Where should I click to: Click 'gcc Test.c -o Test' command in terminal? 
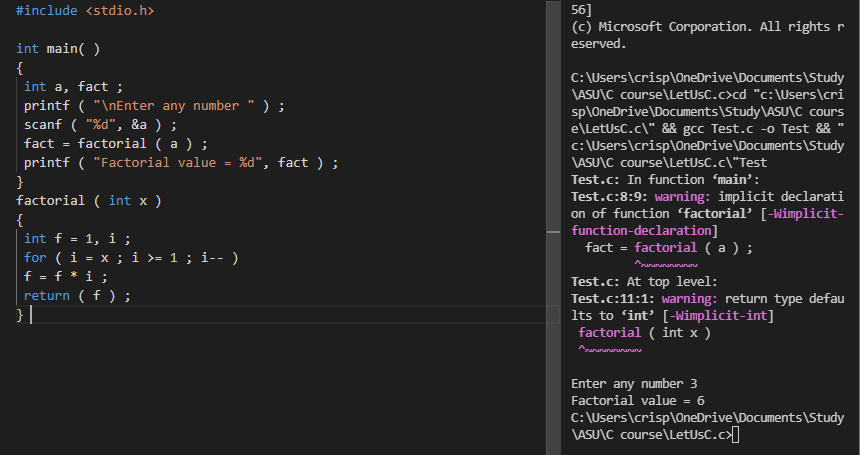[747, 128]
